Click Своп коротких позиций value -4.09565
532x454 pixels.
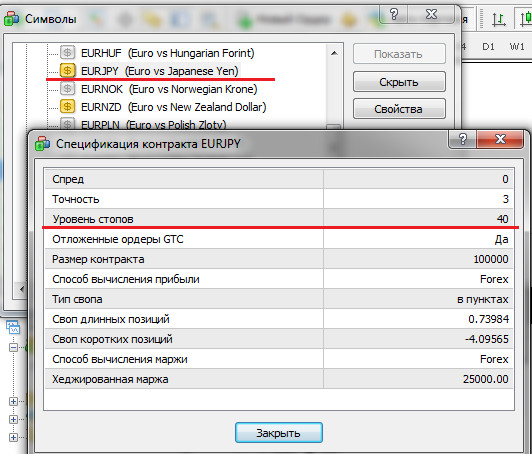pyautogui.click(x=486, y=339)
